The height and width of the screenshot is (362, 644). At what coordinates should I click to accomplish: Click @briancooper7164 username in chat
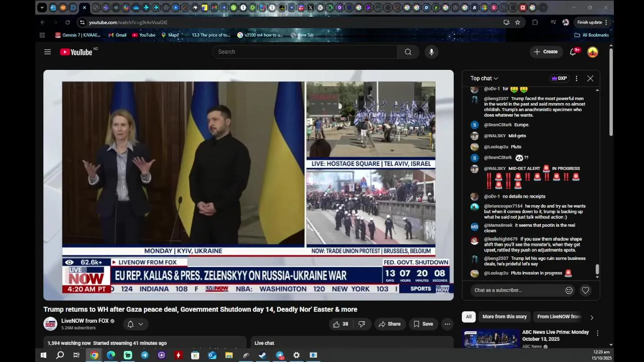(503, 206)
